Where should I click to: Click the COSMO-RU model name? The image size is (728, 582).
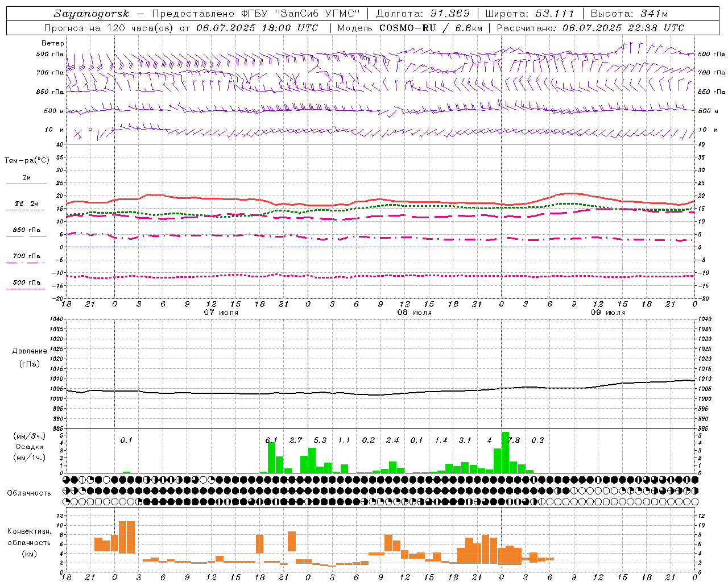pyautogui.click(x=408, y=28)
